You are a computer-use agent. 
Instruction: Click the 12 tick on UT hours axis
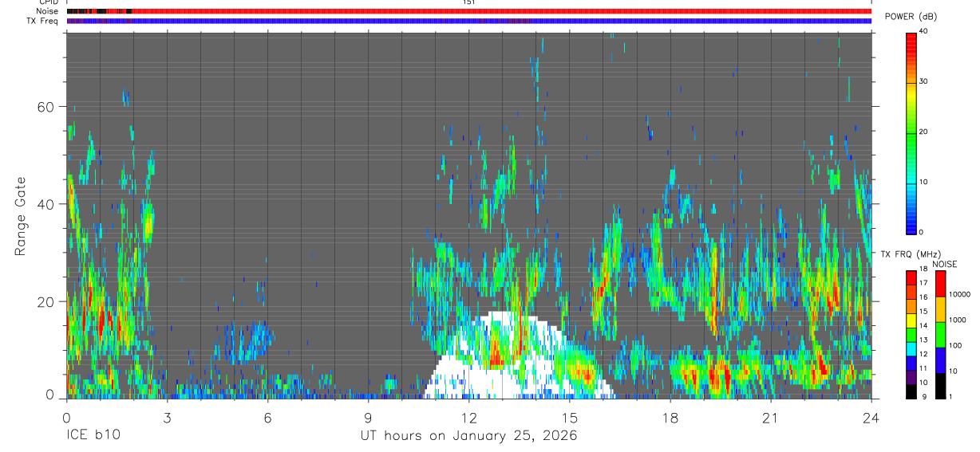pyautogui.click(x=468, y=418)
